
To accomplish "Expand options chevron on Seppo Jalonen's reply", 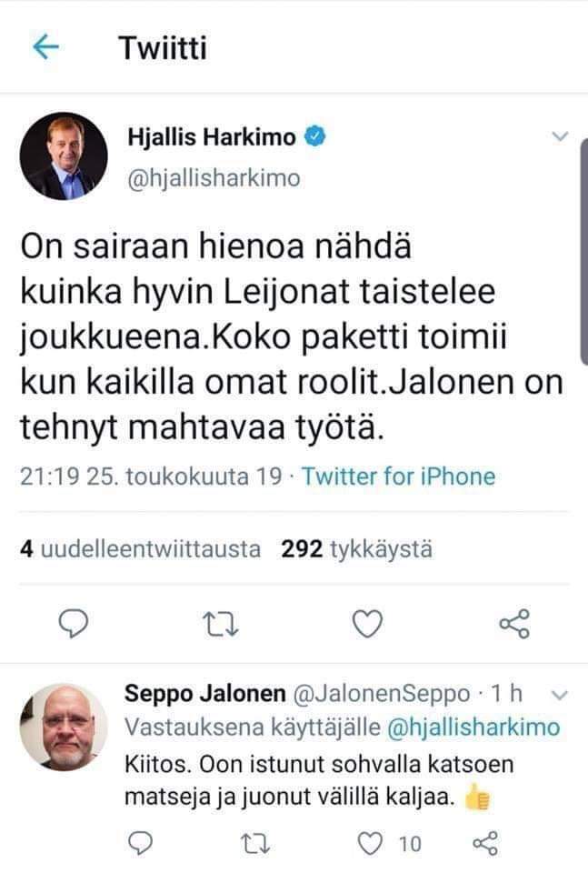I will (560, 695).
